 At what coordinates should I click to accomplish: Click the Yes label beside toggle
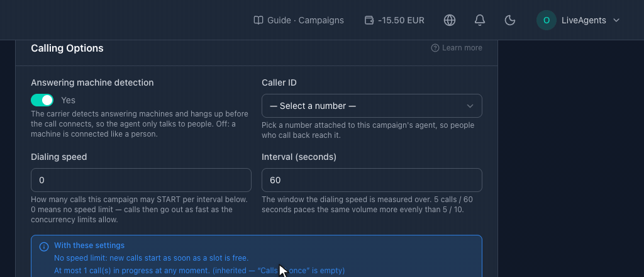(68, 100)
